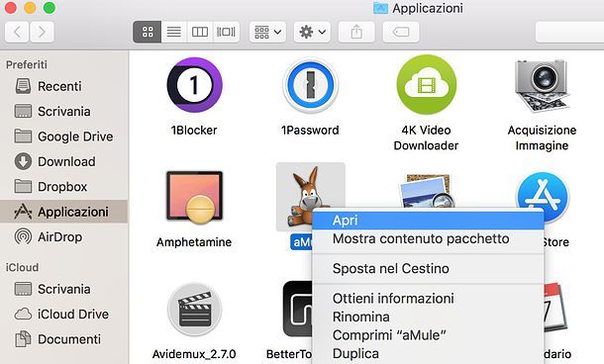Image resolution: width=604 pixels, height=364 pixels.
Task: Select the Avidemux clapperboard icon
Action: click(x=194, y=311)
